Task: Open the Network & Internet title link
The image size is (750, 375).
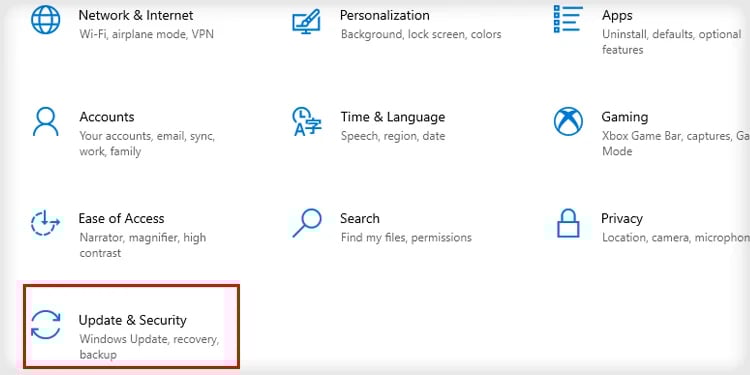Action: click(x=136, y=15)
